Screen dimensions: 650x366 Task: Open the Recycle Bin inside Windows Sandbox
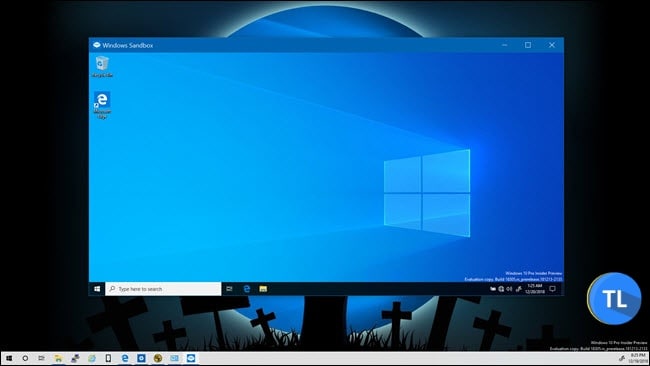[x=102, y=66]
